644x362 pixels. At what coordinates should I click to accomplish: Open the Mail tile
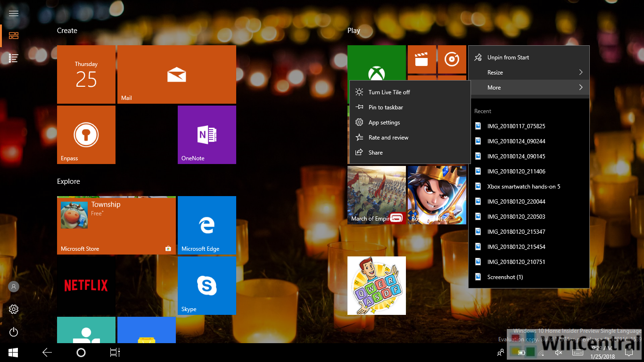177,74
